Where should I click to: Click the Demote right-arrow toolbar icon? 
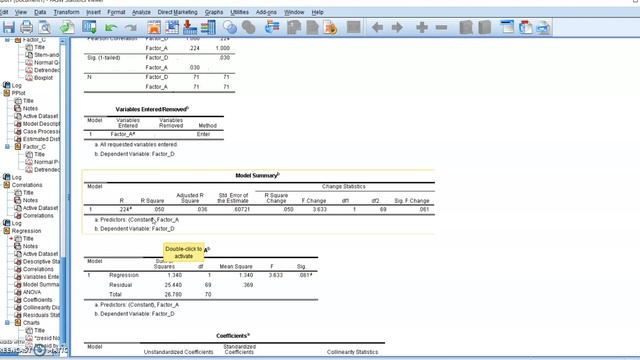(x=397, y=27)
